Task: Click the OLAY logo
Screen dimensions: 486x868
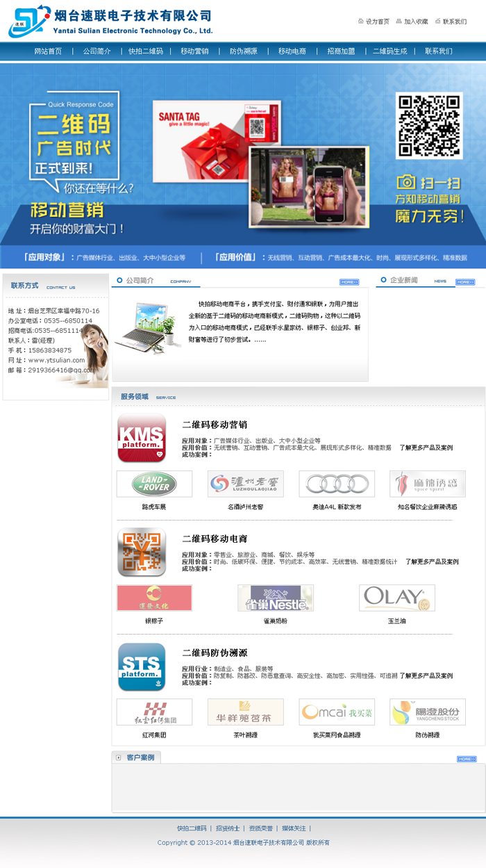Action: [397, 598]
